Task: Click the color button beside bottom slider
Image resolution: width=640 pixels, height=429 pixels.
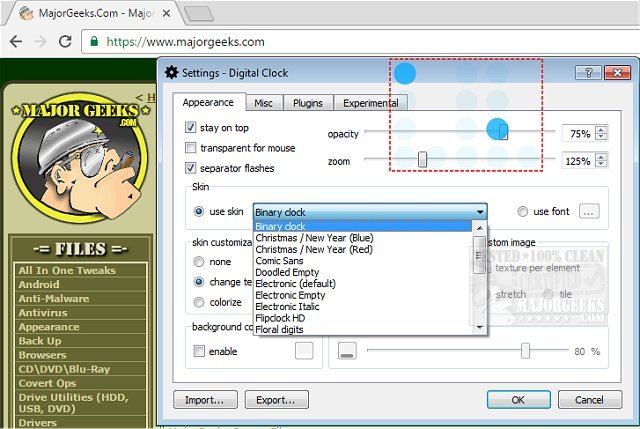Action: (347, 351)
